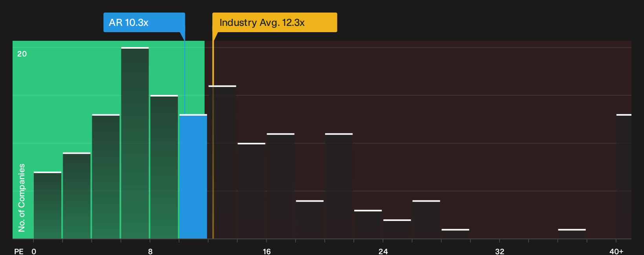The height and width of the screenshot is (255, 644).
Task: Click the x-axis label 40+
Action: coord(617,251)
